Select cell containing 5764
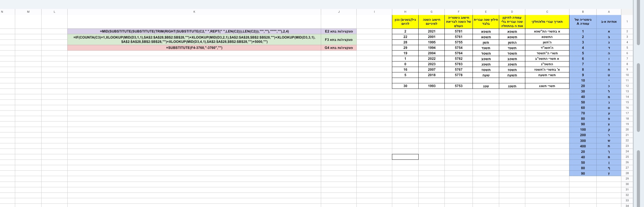Viewport: 644px width, 207px height. click(459, 53)
